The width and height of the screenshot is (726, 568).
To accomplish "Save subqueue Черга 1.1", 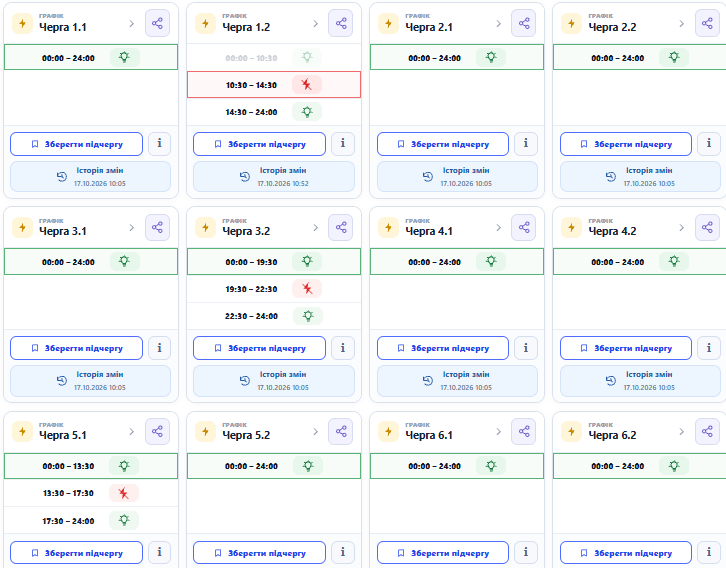I will click(x=76, y=144).
